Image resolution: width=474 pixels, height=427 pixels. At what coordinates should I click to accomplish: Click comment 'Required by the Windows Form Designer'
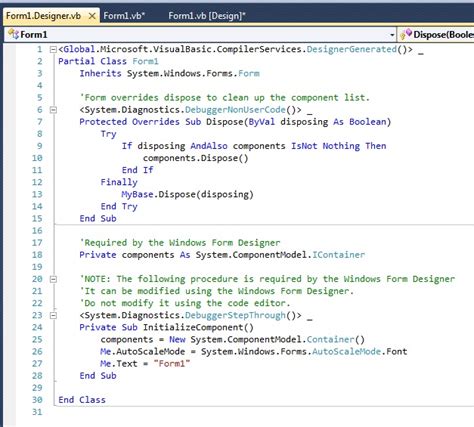180,243
